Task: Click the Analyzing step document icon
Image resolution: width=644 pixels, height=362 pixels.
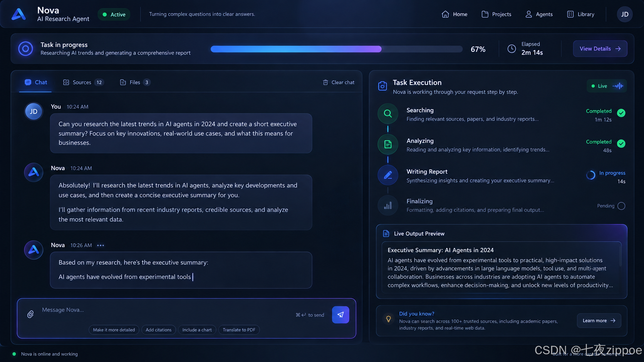Action: coord(388,144)
